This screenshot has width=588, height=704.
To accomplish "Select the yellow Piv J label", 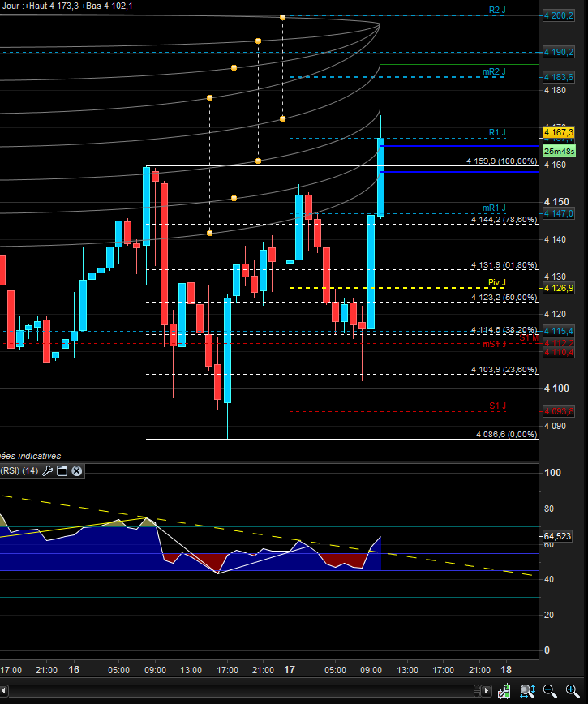I will 497,282.
